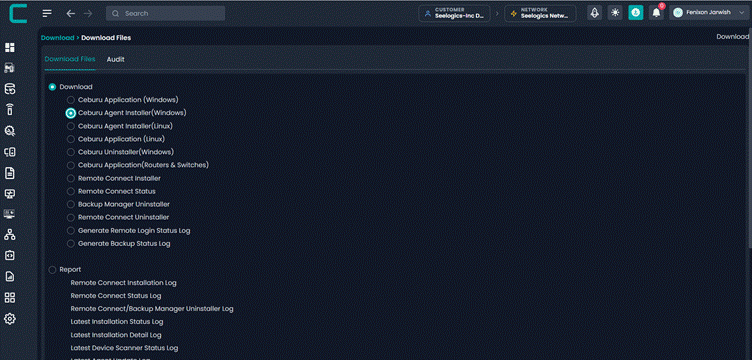Open the network topology icon in sidebar
Screen dimensions: 752x360
[10, 234]
